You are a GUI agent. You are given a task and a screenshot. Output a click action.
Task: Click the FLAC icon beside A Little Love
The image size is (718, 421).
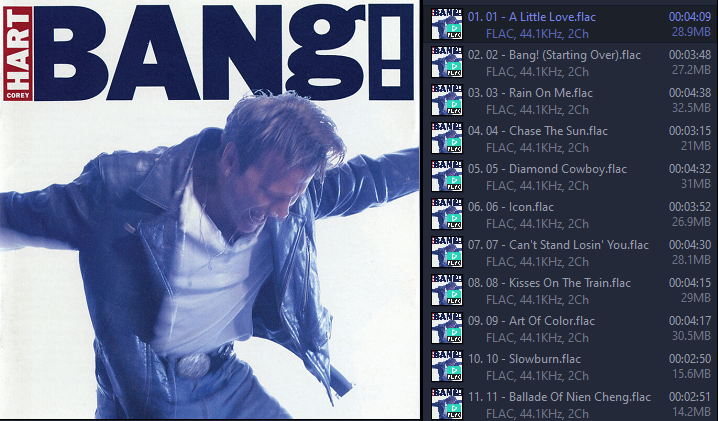point(447,24)
